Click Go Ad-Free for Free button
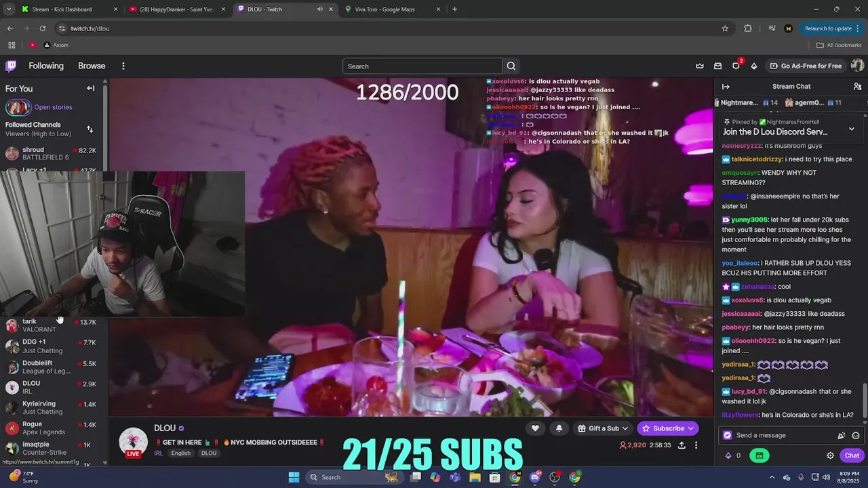 click(x=806, y=66)
